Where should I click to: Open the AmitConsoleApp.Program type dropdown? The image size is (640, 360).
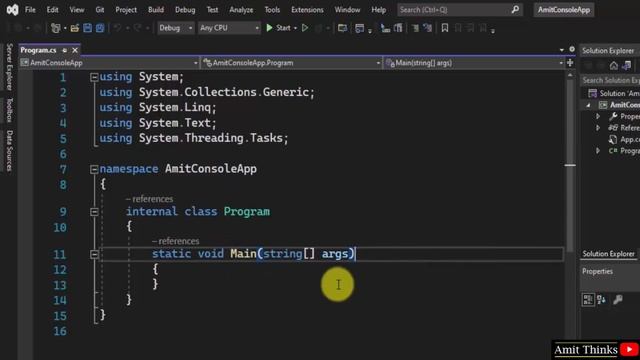(x=292, y=63)
